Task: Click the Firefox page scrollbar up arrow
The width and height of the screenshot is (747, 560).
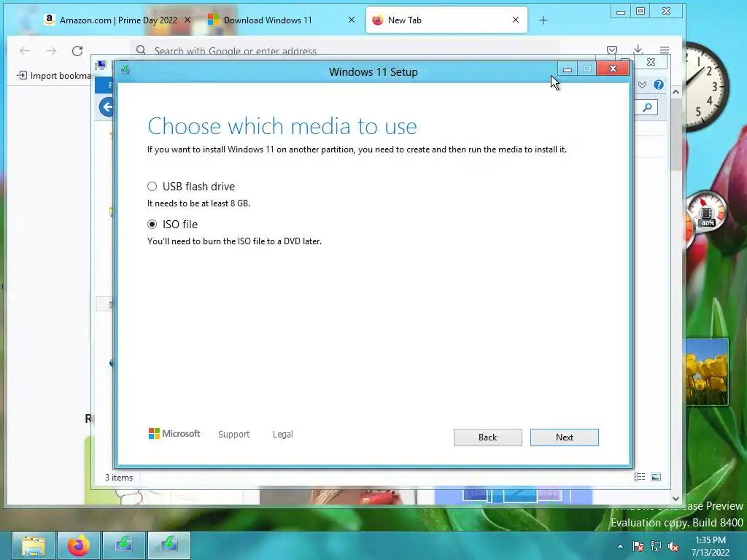Action: click(x=676, y=93)
